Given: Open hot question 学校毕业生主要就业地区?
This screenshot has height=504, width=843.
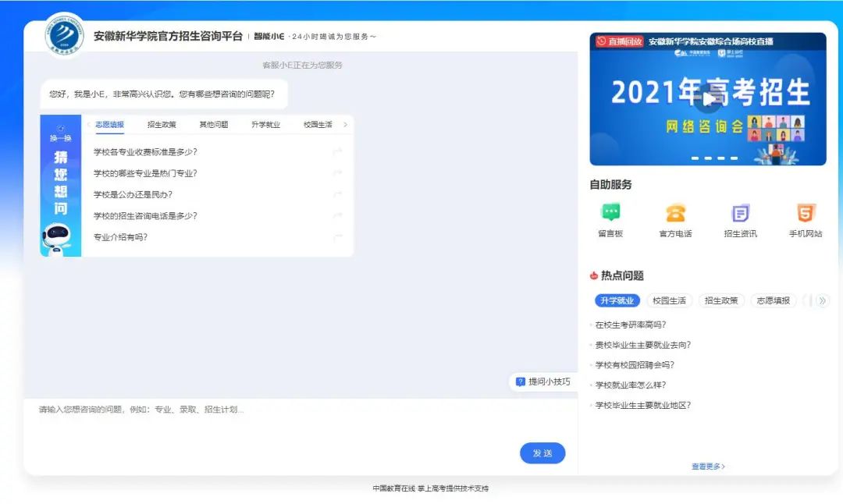Looking at the screenshot, I should (x=643, y=405).
